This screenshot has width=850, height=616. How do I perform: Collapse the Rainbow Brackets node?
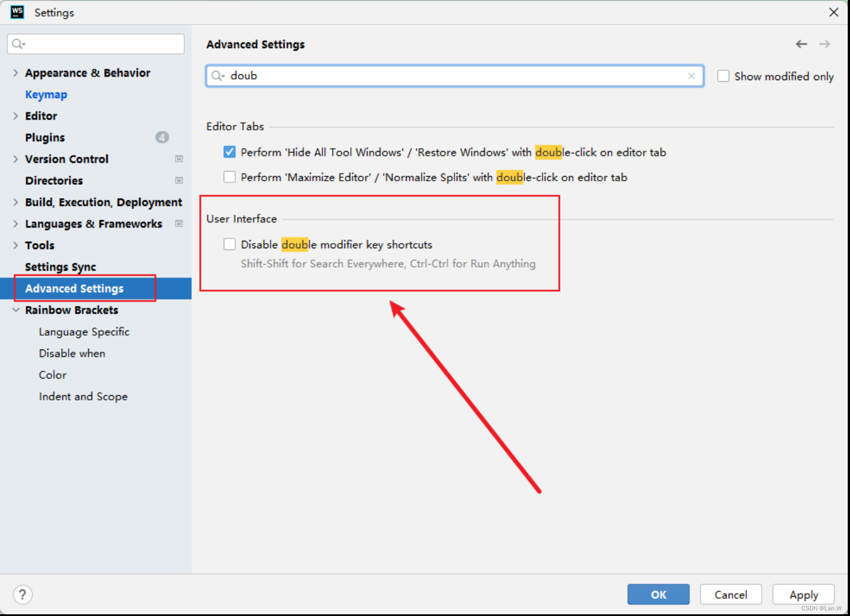click(15, 310)
